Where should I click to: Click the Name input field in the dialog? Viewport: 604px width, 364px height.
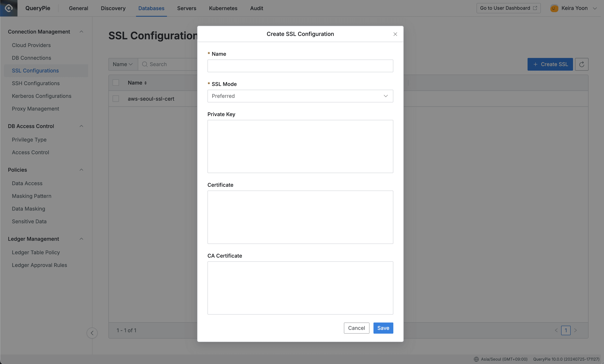[x=300, y=66]
